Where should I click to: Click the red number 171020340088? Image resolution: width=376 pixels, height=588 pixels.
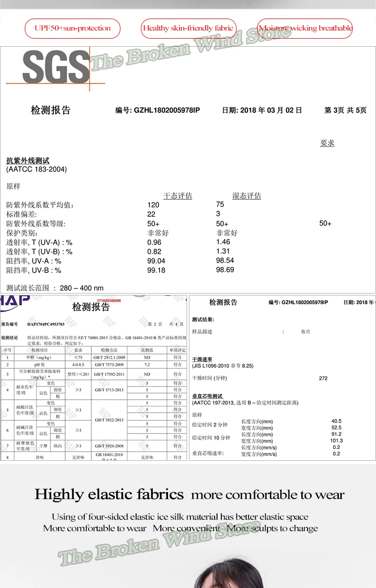109,301
